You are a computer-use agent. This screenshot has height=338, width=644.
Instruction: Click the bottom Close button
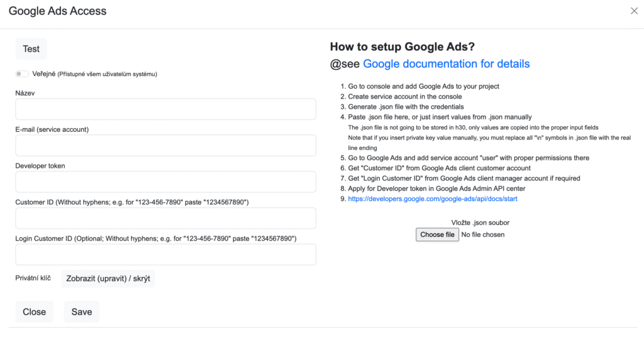coord(34,312)
